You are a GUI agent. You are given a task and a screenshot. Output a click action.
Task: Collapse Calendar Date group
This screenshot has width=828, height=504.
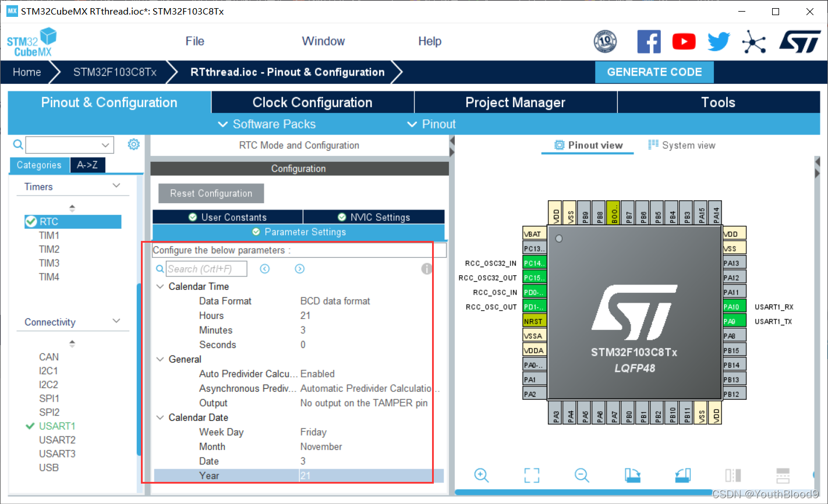click(160, 417)
